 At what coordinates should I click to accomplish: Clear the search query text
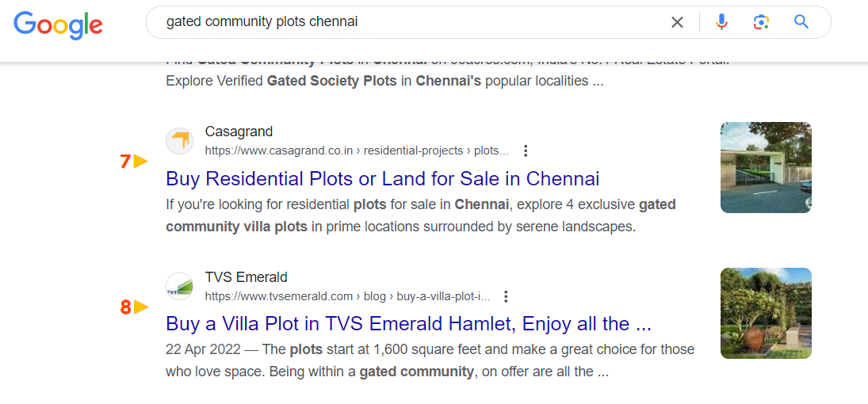[677, 22]
